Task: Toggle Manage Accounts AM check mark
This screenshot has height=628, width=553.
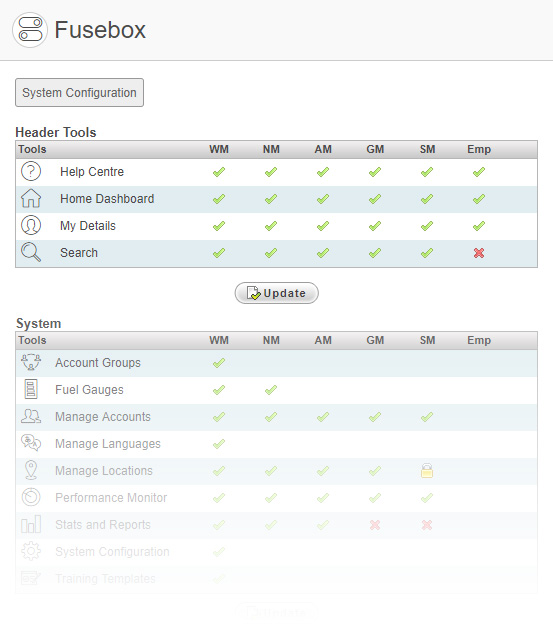Action: point(323,417)
